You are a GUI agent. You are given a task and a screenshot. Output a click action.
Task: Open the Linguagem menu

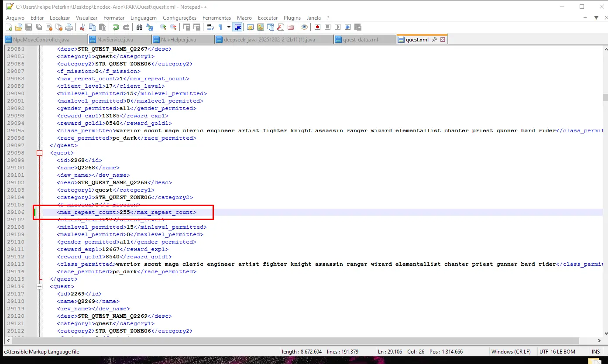[x=144, y=18]
